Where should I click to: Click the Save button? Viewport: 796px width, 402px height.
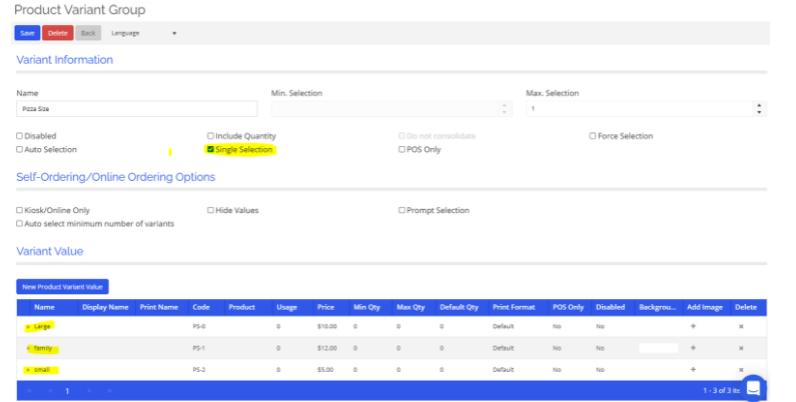pos(27,33)
